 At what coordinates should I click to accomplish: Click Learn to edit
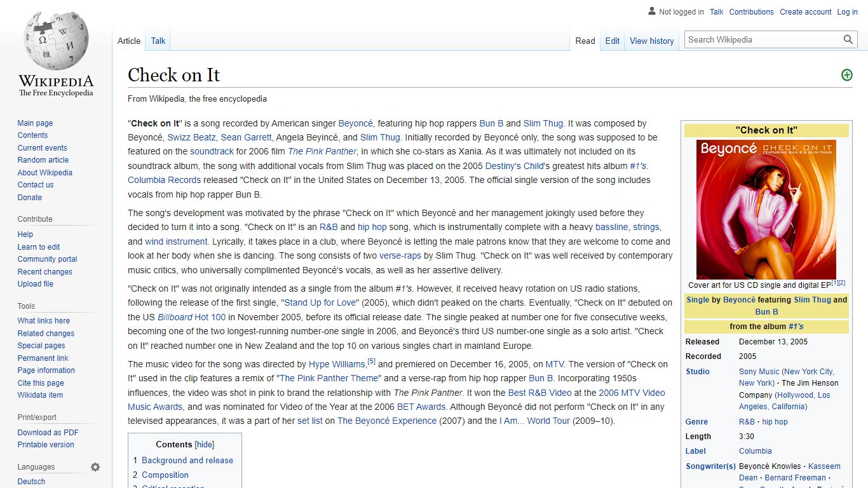click(x=39, y=247)
